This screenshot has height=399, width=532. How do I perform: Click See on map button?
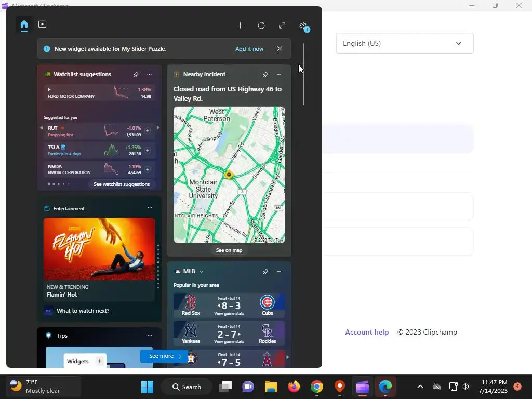229,250
